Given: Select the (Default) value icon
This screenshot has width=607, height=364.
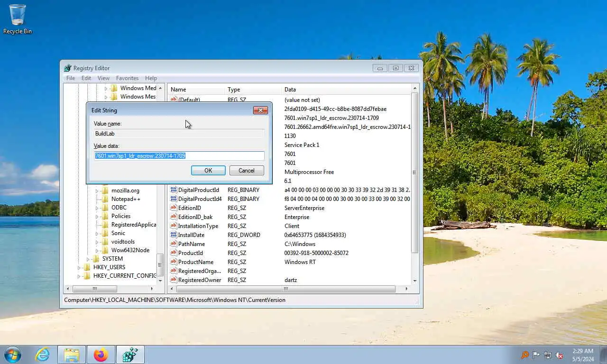Looking at the screenshot, I should pyautogui.click(x=174, y=100).
